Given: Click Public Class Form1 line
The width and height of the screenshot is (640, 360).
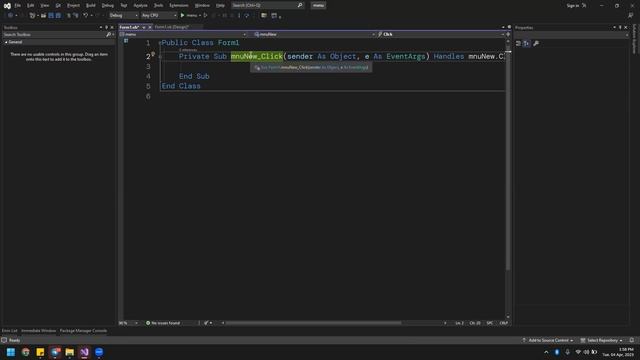Looking at the screenshot, I should (x=200, y=43).
